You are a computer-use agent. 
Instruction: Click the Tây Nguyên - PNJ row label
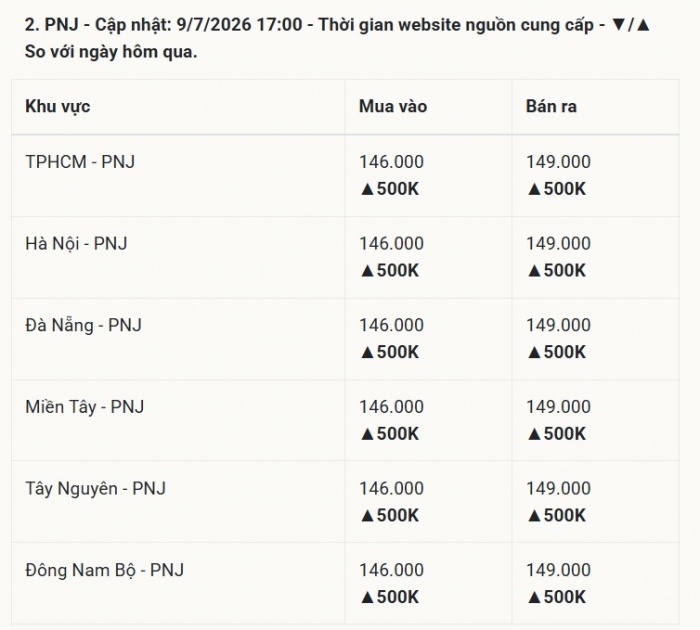[96, 489]
